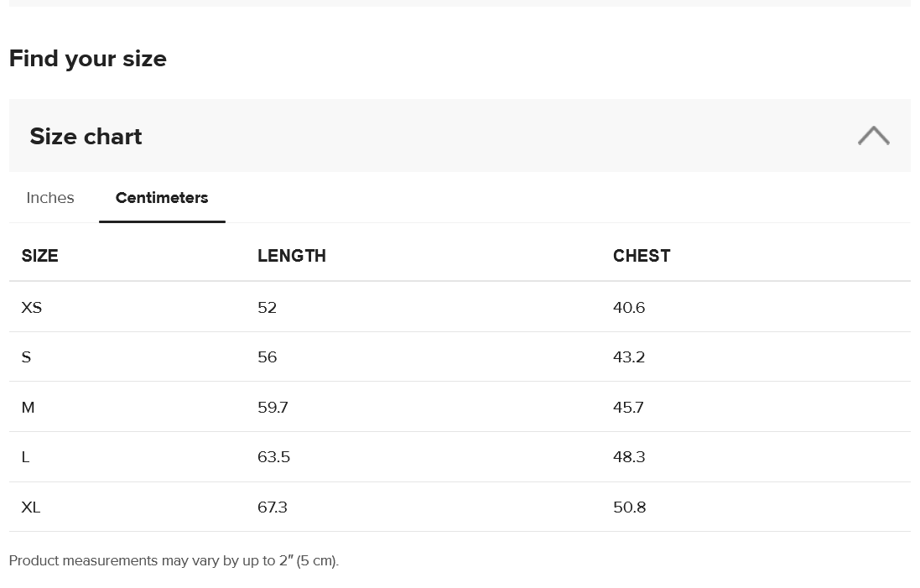Select the XL size row label
Viewport: 920px width, 588px height.
point(31,507)
